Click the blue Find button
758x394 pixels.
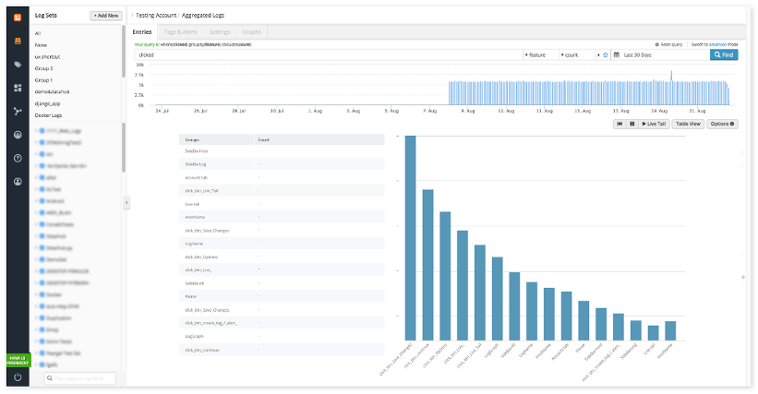(724, 55)
